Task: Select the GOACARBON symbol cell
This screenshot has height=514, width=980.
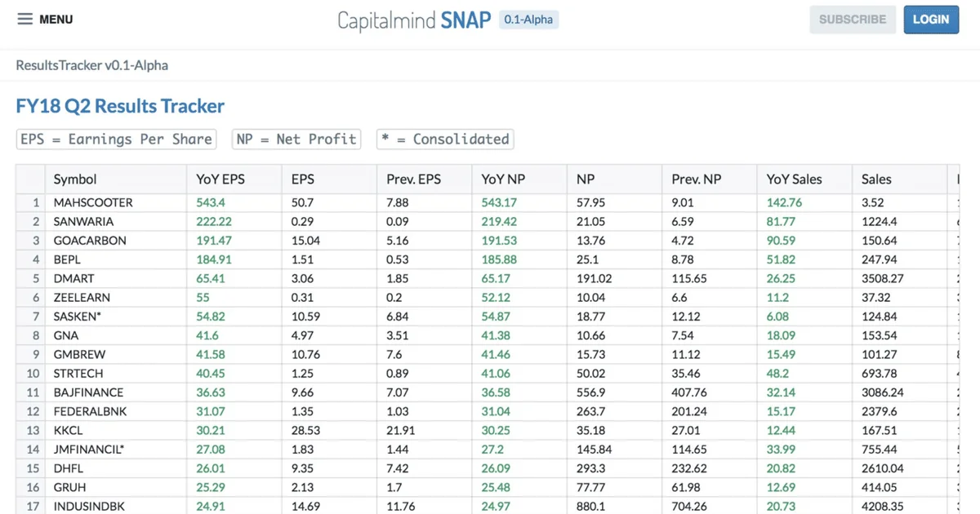Action: click(117, 241)
